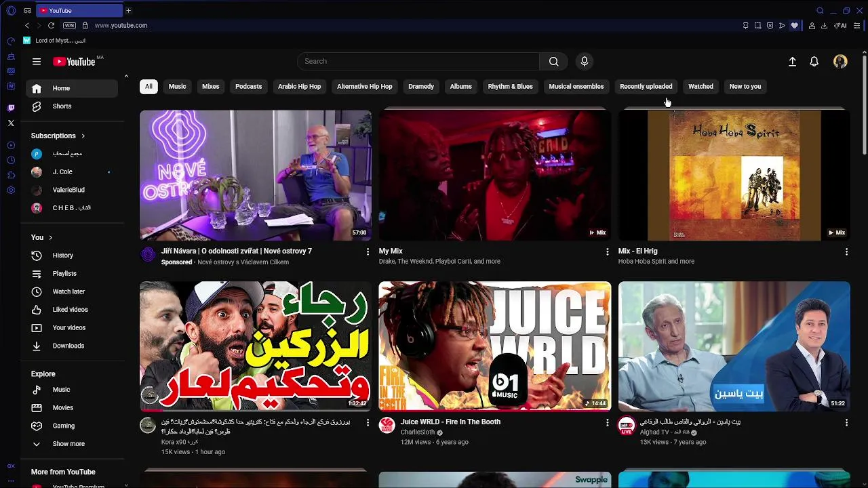The width and height of the screenshot is (868, 488).
Task: Open the ad blocker shield icon
Action: coord(770,25)
